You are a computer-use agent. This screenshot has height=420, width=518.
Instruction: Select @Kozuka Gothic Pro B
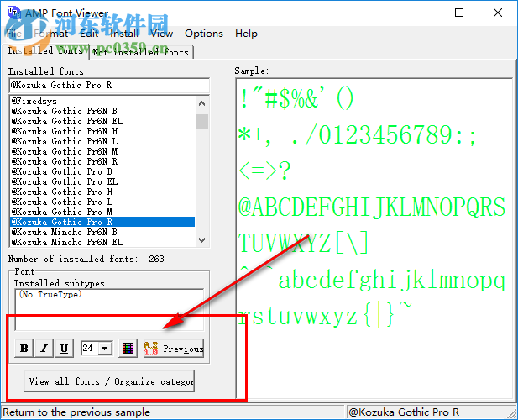(x=102, y=171)
